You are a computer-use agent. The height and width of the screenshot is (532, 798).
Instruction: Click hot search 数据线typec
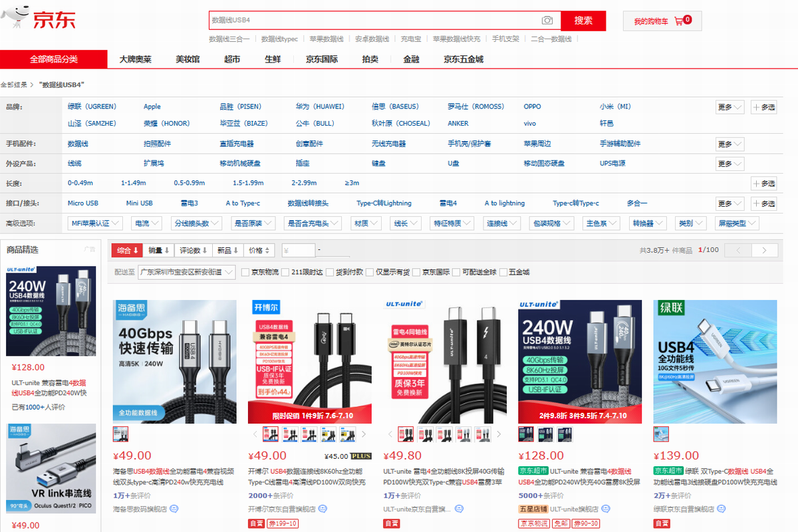(x=279, y=39)
